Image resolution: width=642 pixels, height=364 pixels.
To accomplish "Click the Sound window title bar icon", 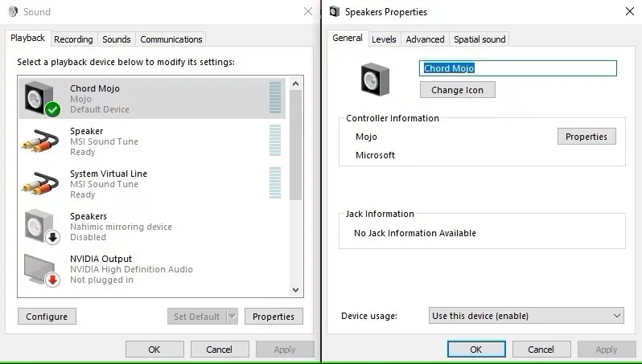I will 13,12.
